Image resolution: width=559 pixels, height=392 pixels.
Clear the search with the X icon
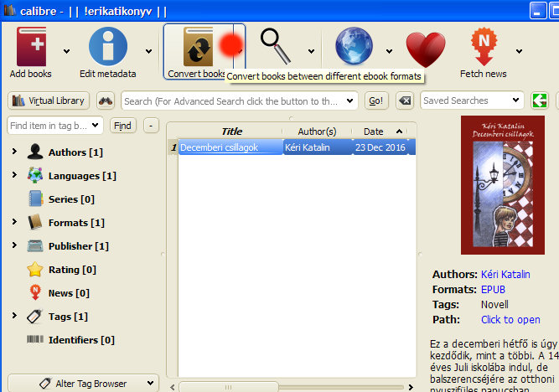click(405, 101)
